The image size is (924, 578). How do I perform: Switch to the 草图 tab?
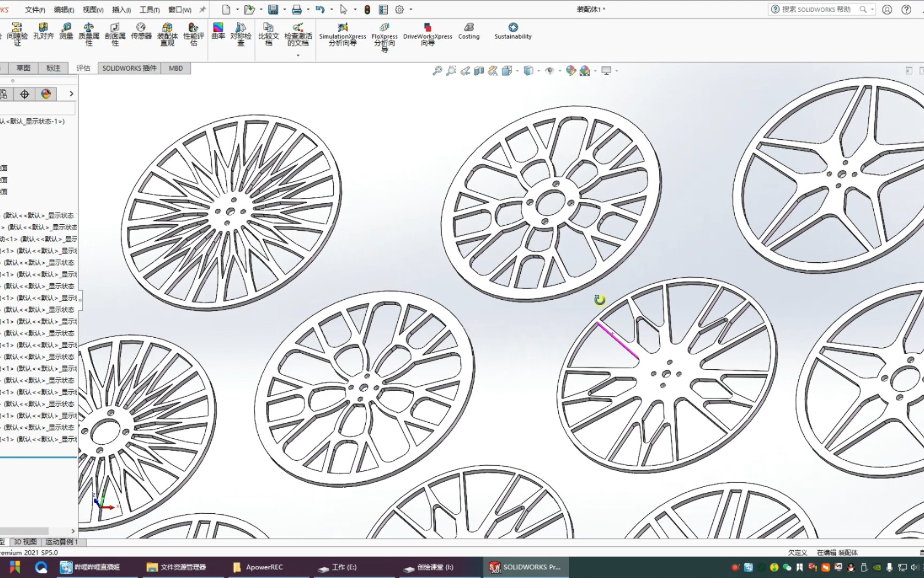tap(24, 68)
